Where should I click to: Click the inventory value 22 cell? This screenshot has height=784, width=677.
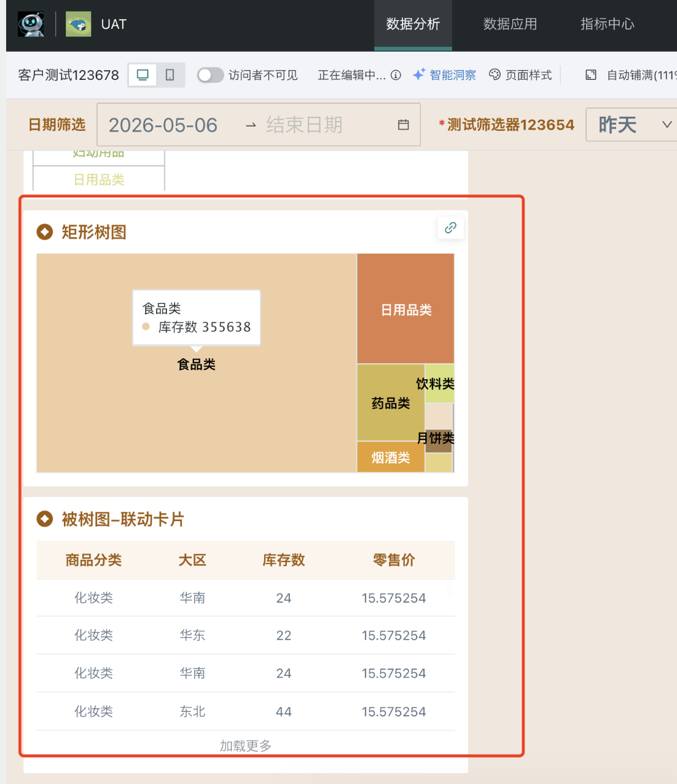point(284,635)
